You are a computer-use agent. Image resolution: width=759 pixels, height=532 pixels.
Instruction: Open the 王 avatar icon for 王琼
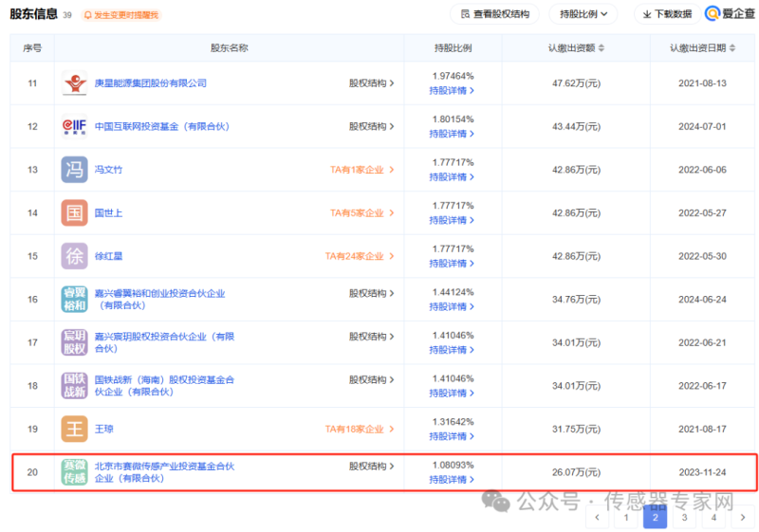tap(75, 429)
